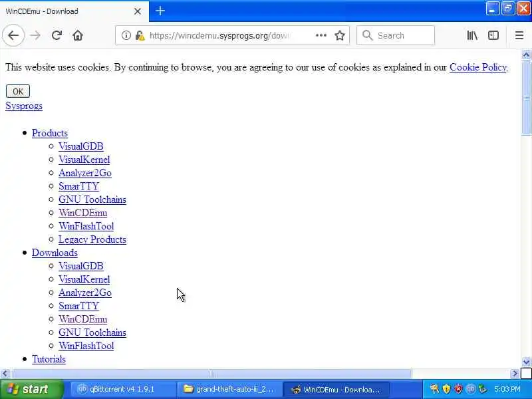The image size is (532, 399).
Task: Switch to grand-theft-auto-iii folder taskbar button
Action: (x=229, y=389)
